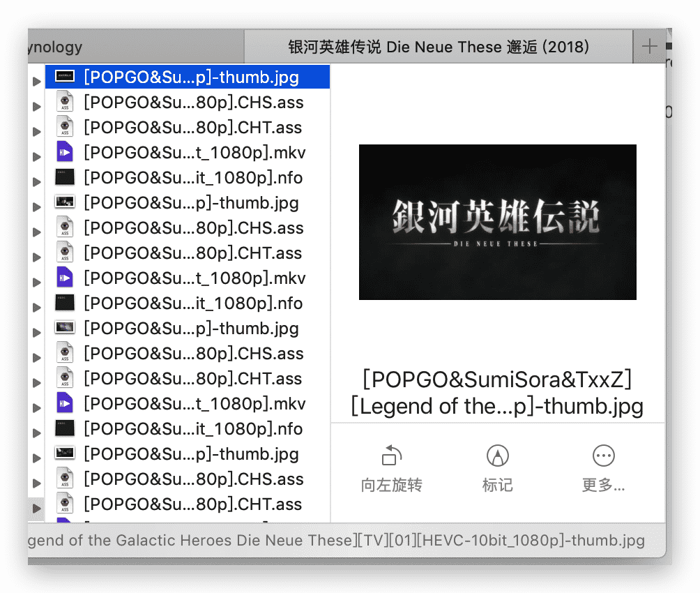700x593 pixels.
Task: Click the icon of the topmost CHS.ass file
Action: [x=65, y=103]
